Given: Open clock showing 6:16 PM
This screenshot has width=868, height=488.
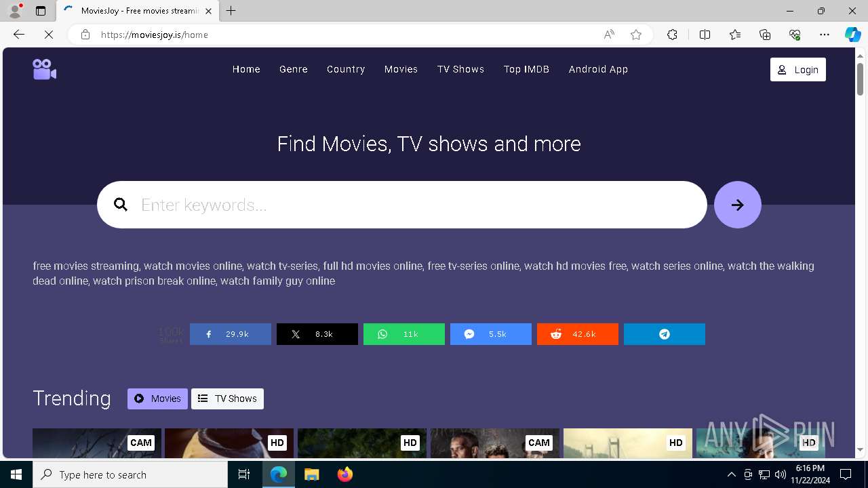Looking at the screenshot, I should [x=810, y=474].
